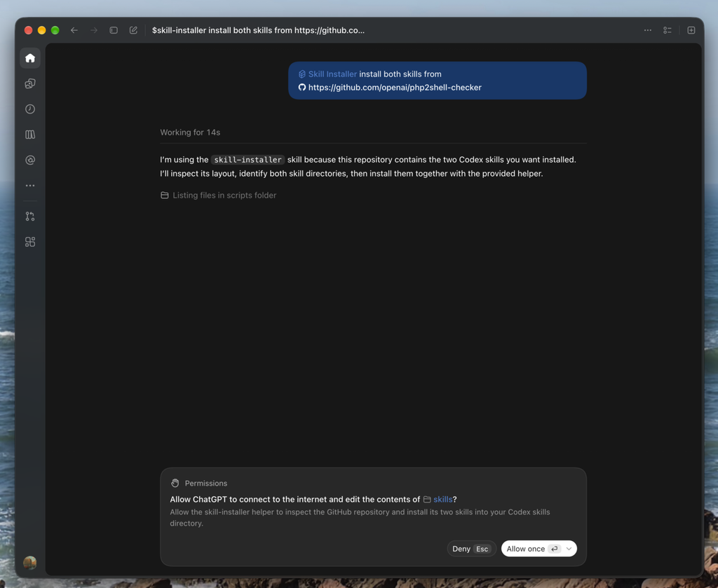Click the skill-installer inline code text

(x=248, y=160)
